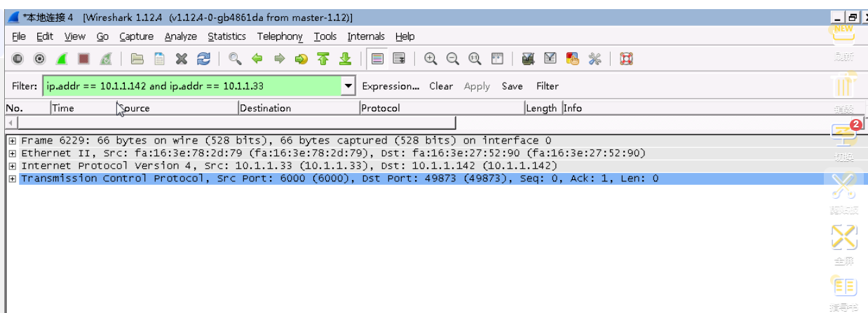Screen dimensions: 868x313
Task: Edit display filters icon
Action: (x=551, y=60)
